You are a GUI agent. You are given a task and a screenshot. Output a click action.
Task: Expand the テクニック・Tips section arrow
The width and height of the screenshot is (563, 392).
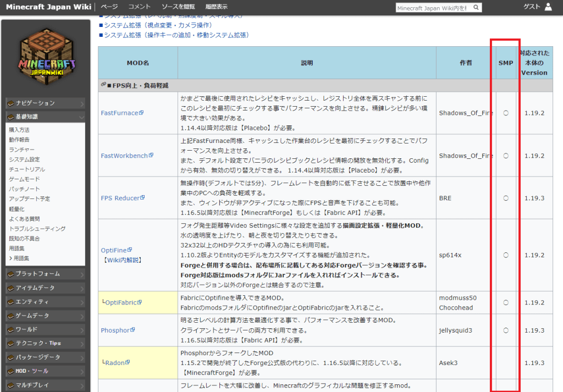click(82, 344)
